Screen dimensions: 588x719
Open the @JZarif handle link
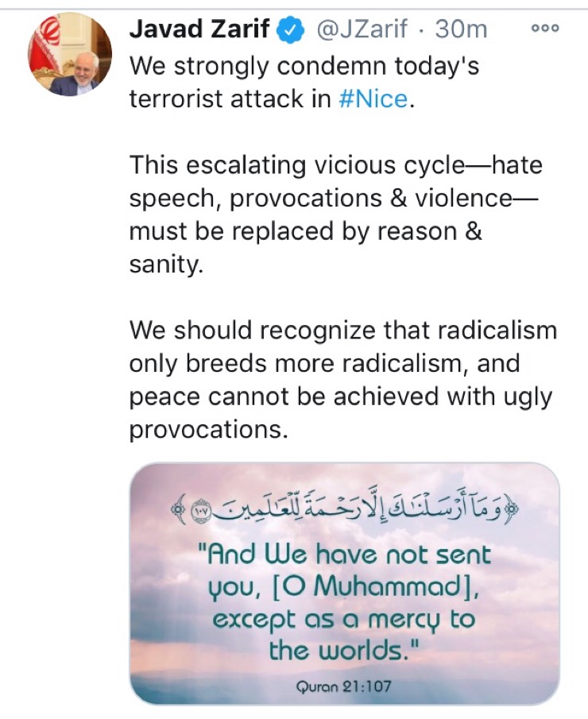(x=364, y=31)
